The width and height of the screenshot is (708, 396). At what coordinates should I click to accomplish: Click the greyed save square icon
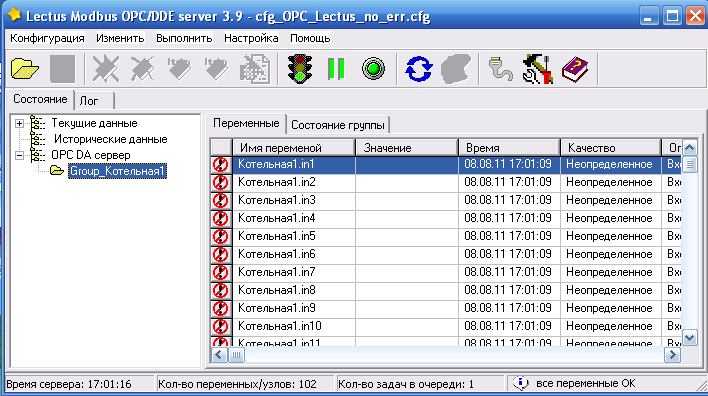point(62,69)
